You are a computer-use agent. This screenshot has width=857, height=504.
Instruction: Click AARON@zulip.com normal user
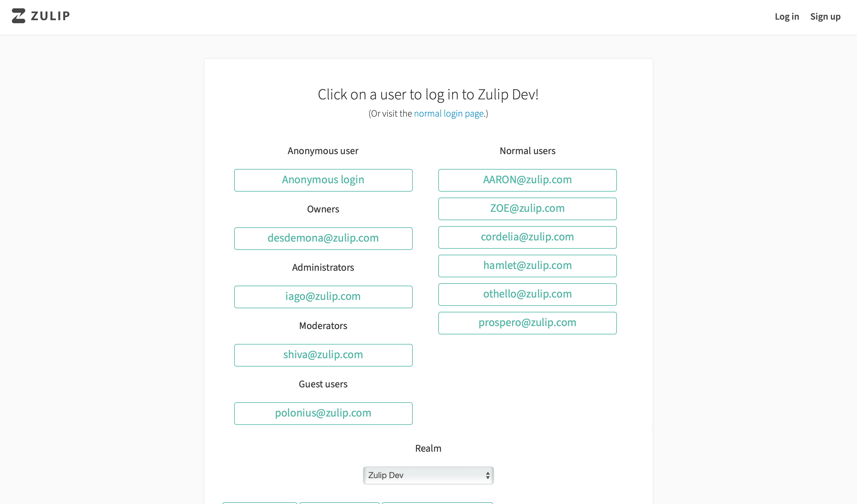tap(527, 179)
